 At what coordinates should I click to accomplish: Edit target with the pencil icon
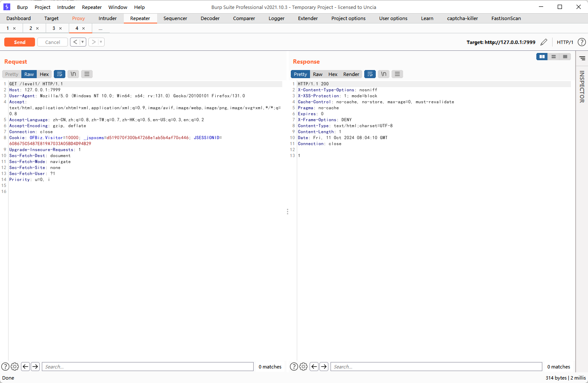(544, 42)
